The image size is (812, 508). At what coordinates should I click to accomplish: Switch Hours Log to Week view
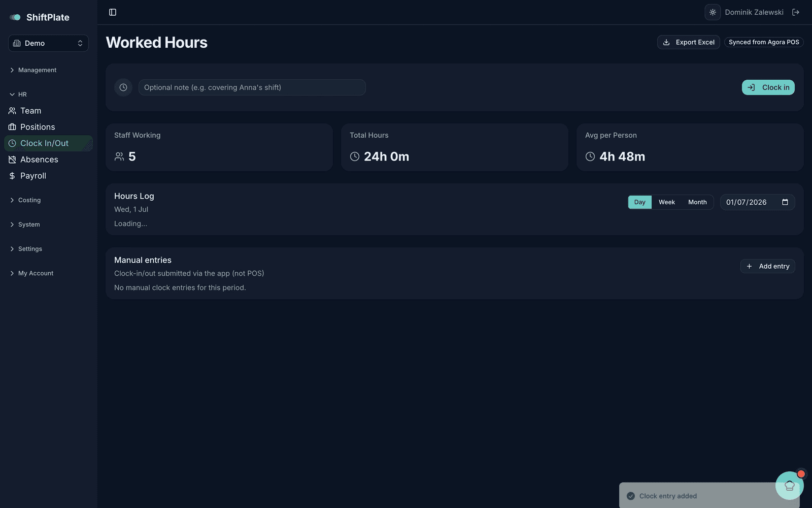(x=666, y=202)
